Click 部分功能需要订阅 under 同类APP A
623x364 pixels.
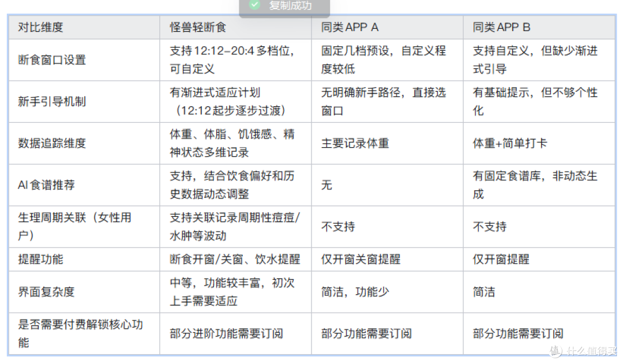click(x=388, y=334)
